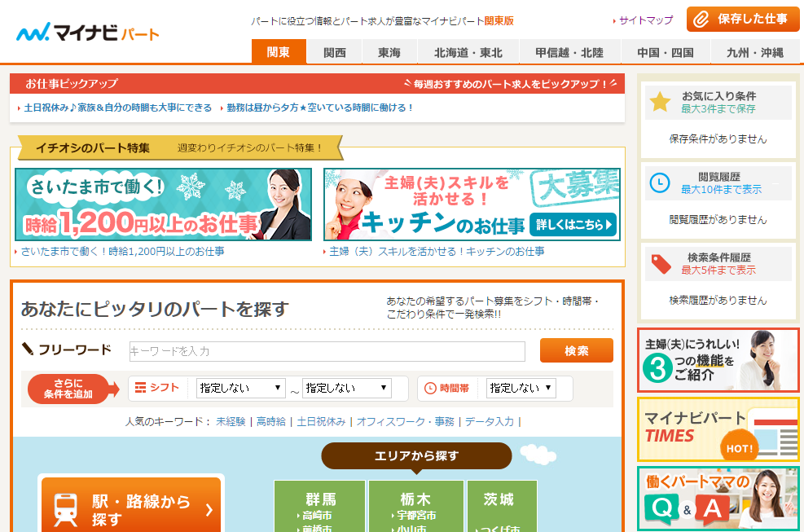804x532 pixels.
Task: Click the お気に入り条件 panel header
Action: [718, 102]
